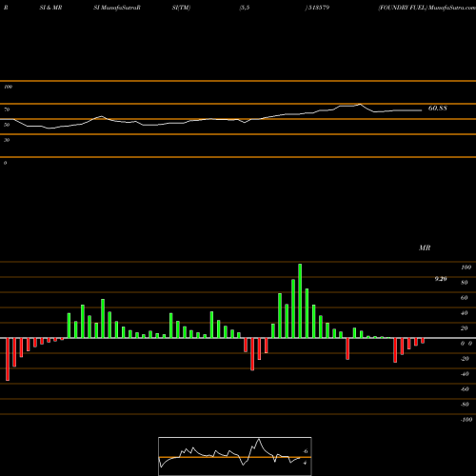Click the MR value label 9.26
Viewport: 476px width, 476px height.
[x=441, y=279]
